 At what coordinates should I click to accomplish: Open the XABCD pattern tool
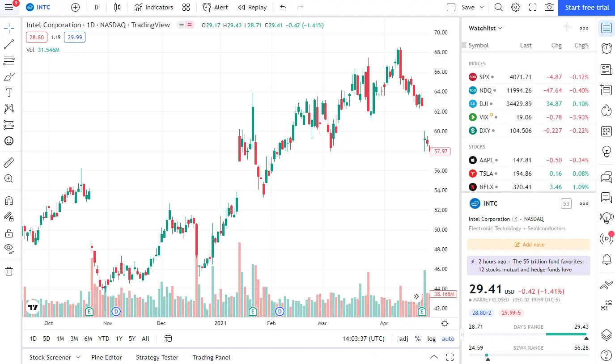click(x=9, y=108)
